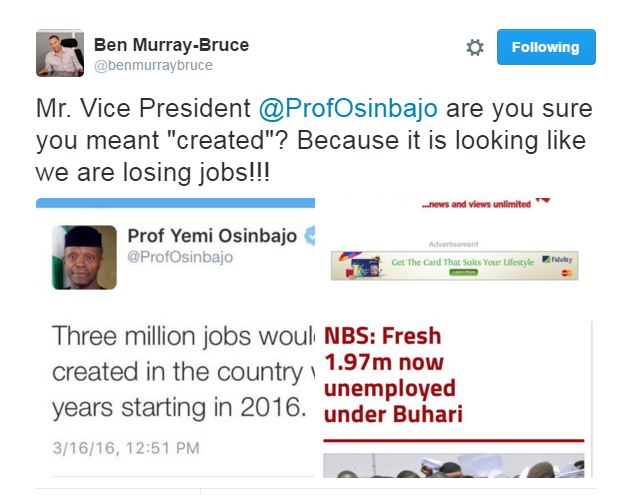Click the 'news and views unlimited' tagline
Screen dimensions: 631x495
[x=476, y=204]
